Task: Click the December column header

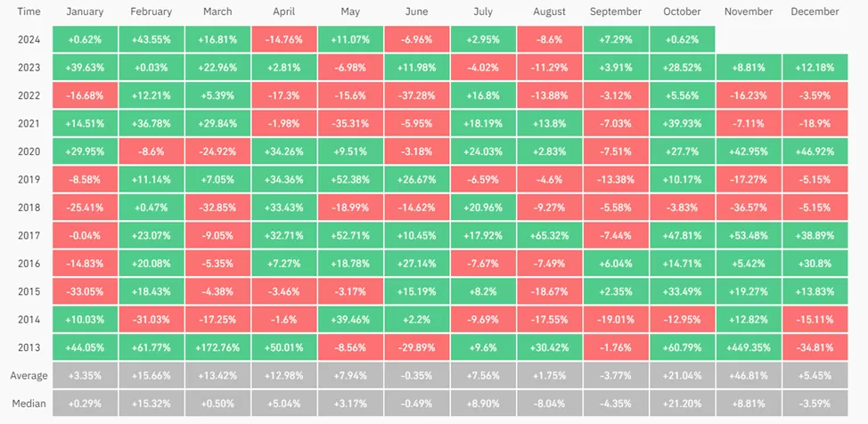Action: point(815,12)
